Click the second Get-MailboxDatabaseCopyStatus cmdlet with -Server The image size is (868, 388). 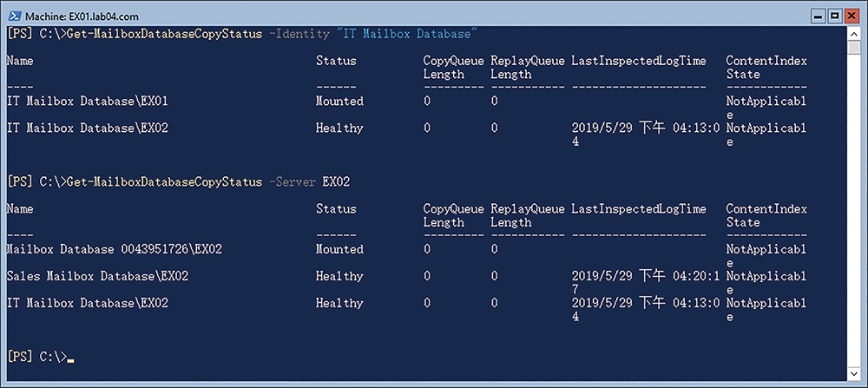(x=164, y=182)
